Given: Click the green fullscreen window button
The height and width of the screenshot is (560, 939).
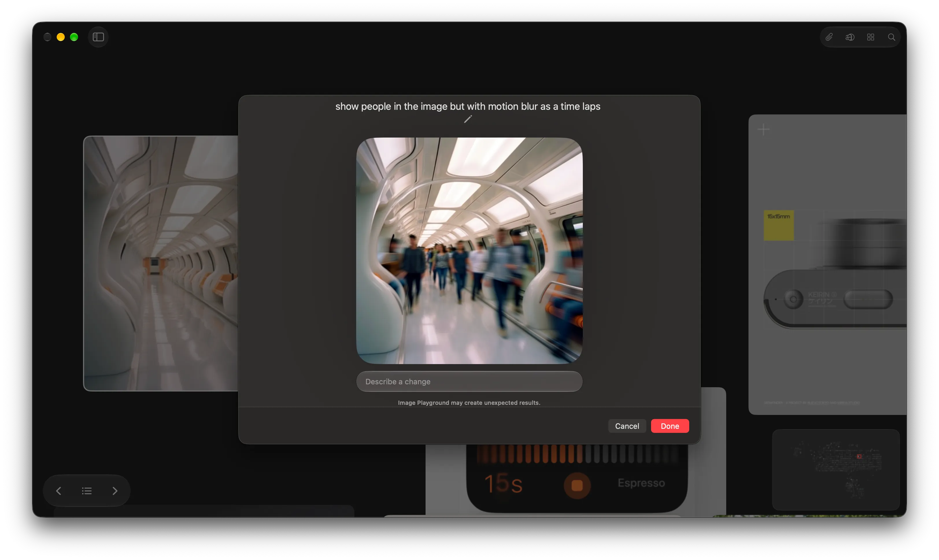Looking at the screenshot, I should pos(74,37).
